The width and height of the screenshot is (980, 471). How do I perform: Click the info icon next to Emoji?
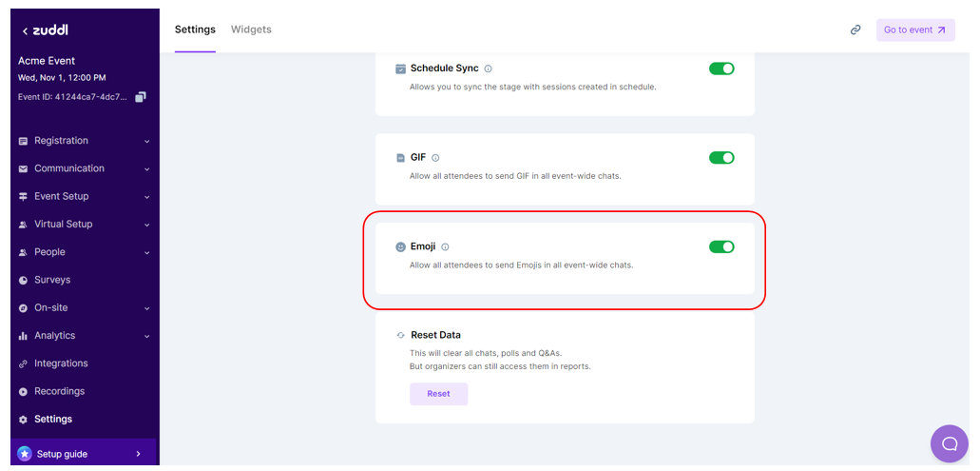coord(445,246)
